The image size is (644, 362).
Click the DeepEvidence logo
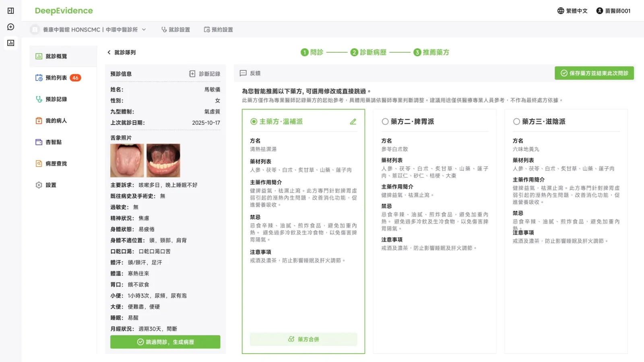point(64,11)
